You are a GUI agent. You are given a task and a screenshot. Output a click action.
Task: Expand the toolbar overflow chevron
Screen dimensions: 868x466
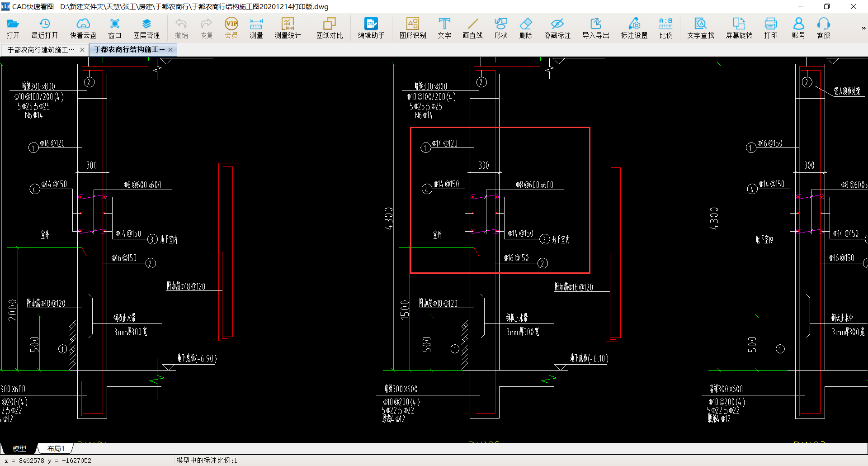tap(863, 29)
